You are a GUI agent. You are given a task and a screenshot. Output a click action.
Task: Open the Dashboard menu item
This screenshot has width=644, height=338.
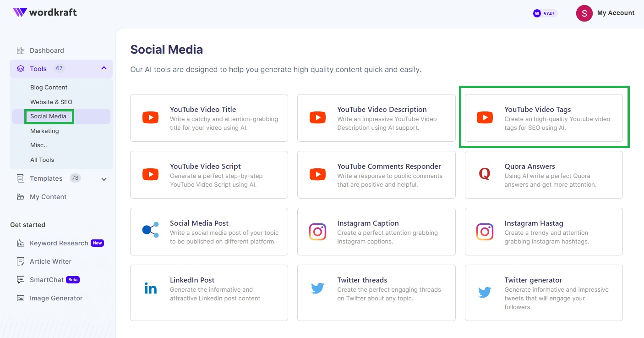pyautogui.click(x=48, y=50)
